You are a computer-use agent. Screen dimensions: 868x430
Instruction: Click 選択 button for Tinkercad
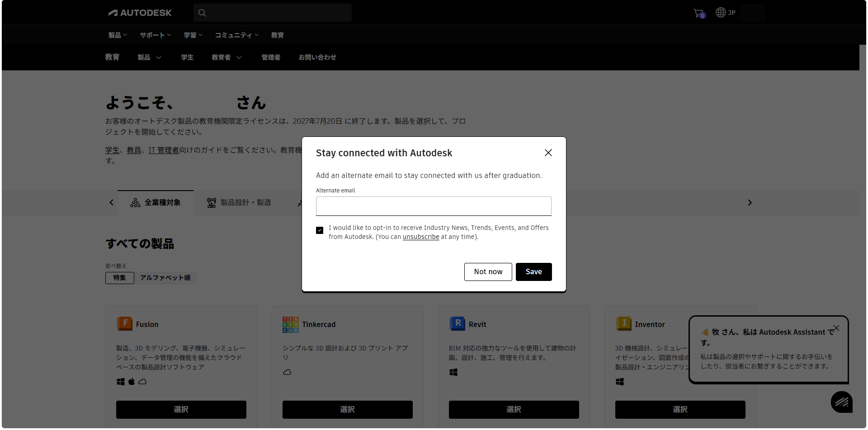pos(348,410)
